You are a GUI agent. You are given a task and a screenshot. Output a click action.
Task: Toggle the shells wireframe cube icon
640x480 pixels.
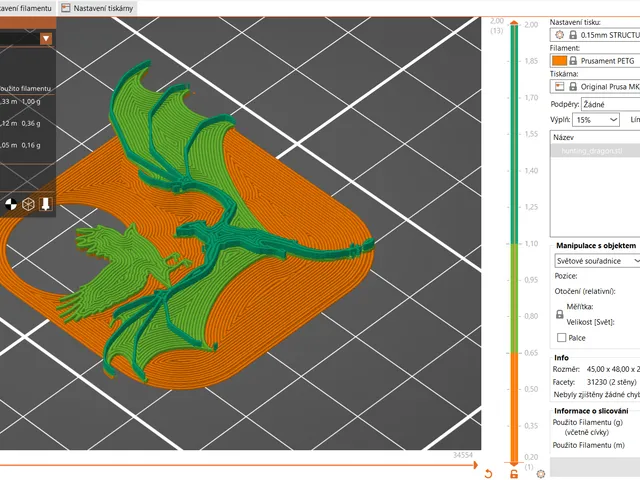[28, 204]
